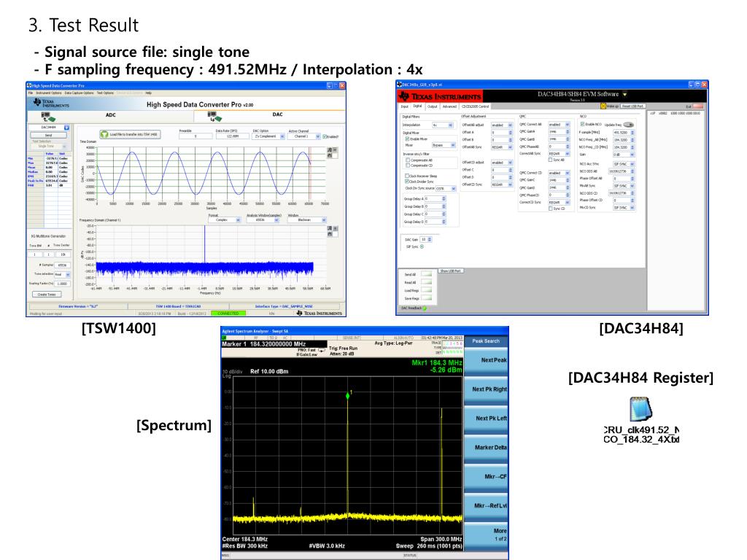The width and height of the screenshot is (747, 560).
Task: Toggle the Enable NCO checkbox
Action: (x=582, y=124)
